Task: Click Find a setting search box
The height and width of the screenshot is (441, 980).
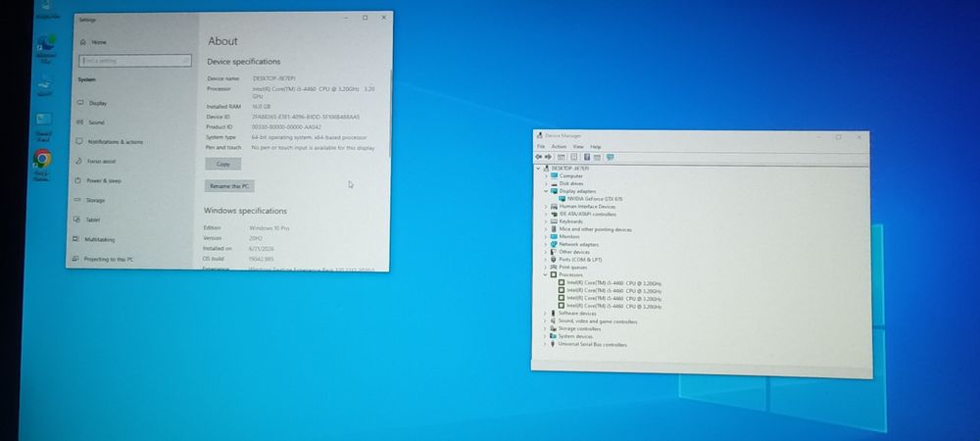Action: coord(135,61)
